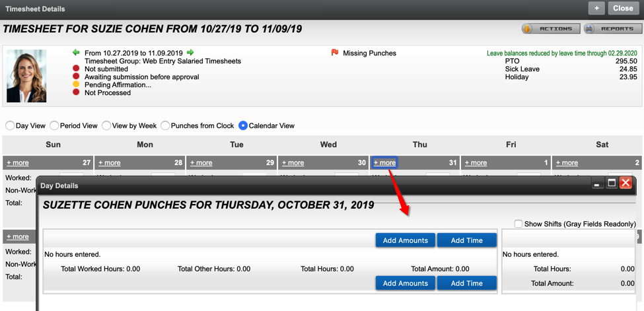Expand +more for Wednesday the 30th
The width and height of the screenshot is (644, 311).
click(x=293, y=162)
